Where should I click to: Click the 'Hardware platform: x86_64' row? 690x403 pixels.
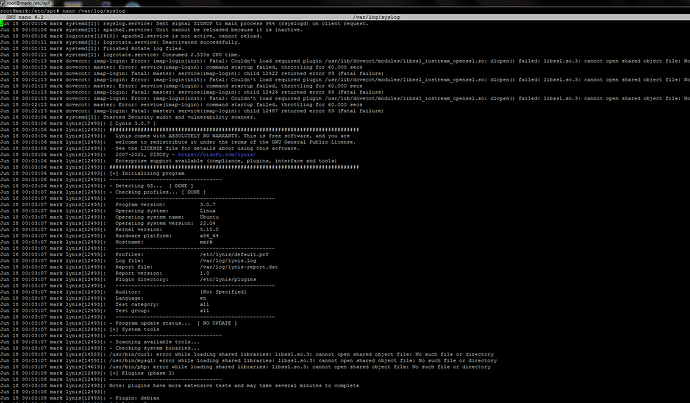[167, 236]
